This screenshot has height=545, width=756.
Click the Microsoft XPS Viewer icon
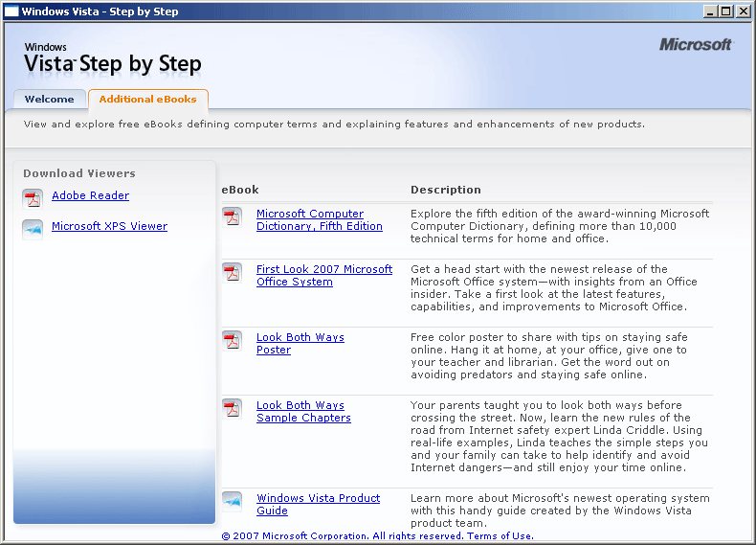(33, 229)
